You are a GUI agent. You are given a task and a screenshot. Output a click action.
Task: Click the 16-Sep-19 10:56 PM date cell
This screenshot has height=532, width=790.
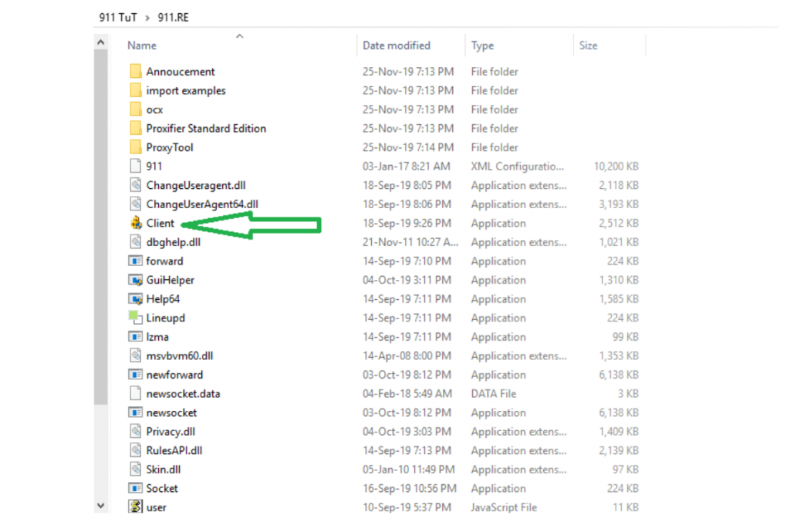click(x=409, y=488)
